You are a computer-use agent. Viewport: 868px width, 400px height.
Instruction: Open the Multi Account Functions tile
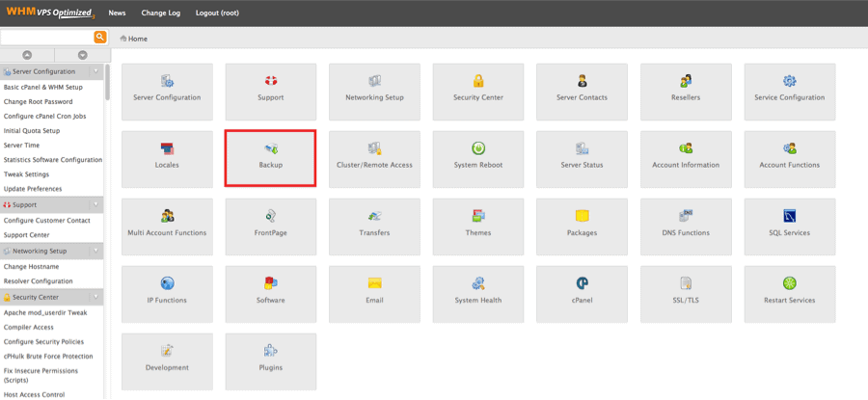coord(167,227)
